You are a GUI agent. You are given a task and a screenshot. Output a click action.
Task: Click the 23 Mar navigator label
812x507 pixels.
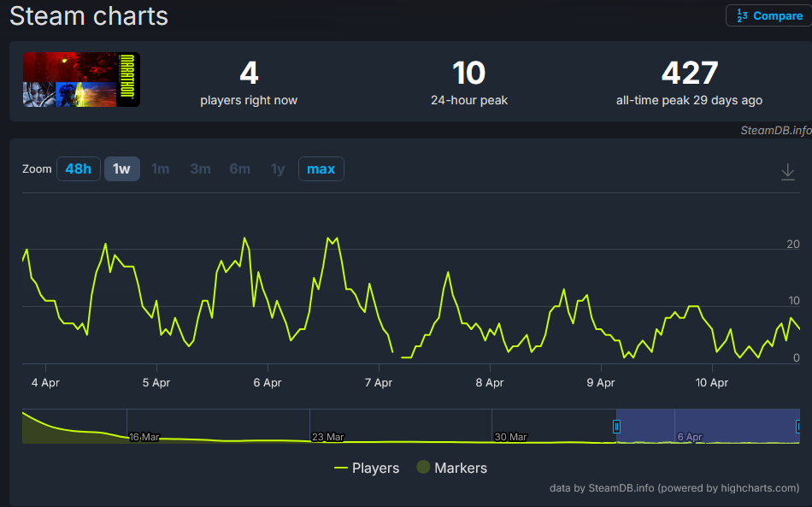point(328,437)
